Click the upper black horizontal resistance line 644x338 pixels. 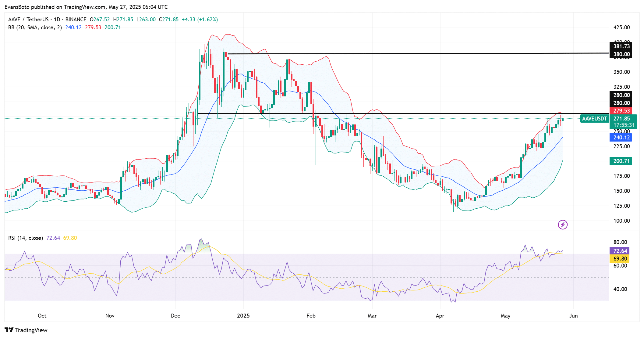(396, 54)
